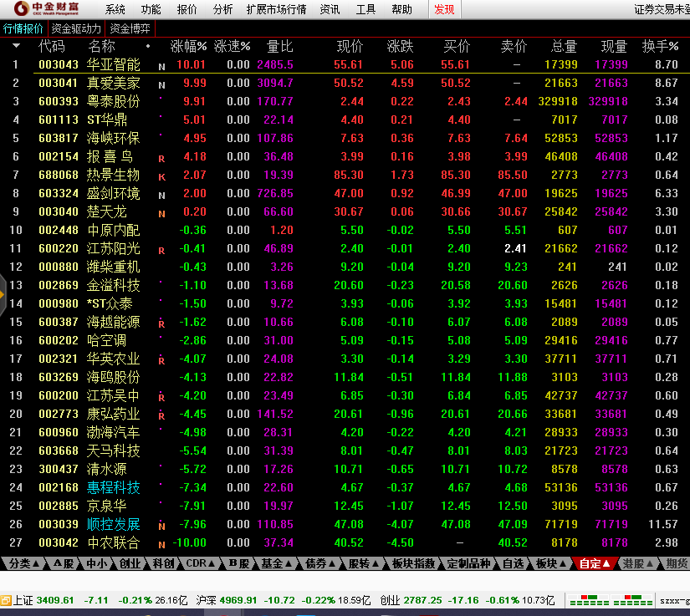Select the 板块指数 bottom tab
This screenshot has width=690, height=616.
413,563
